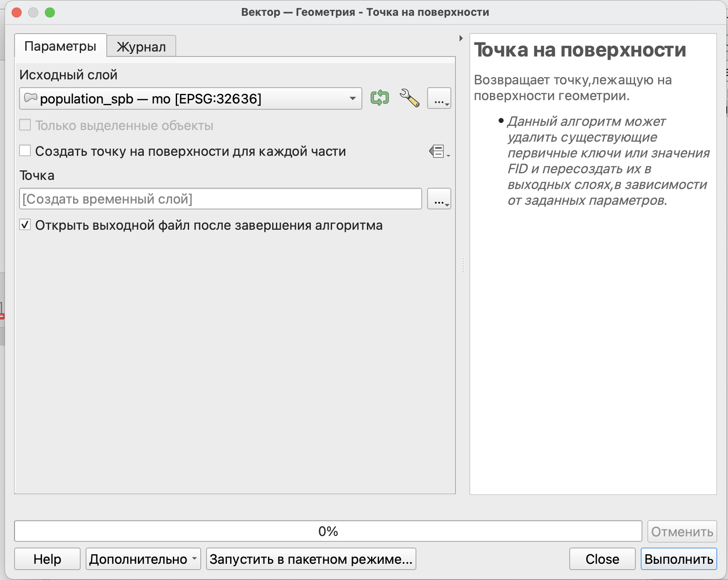This screenshot has width=728, height=580.
Task: Click the iterate over layer features icon
Action: click(x=379, y=98)
